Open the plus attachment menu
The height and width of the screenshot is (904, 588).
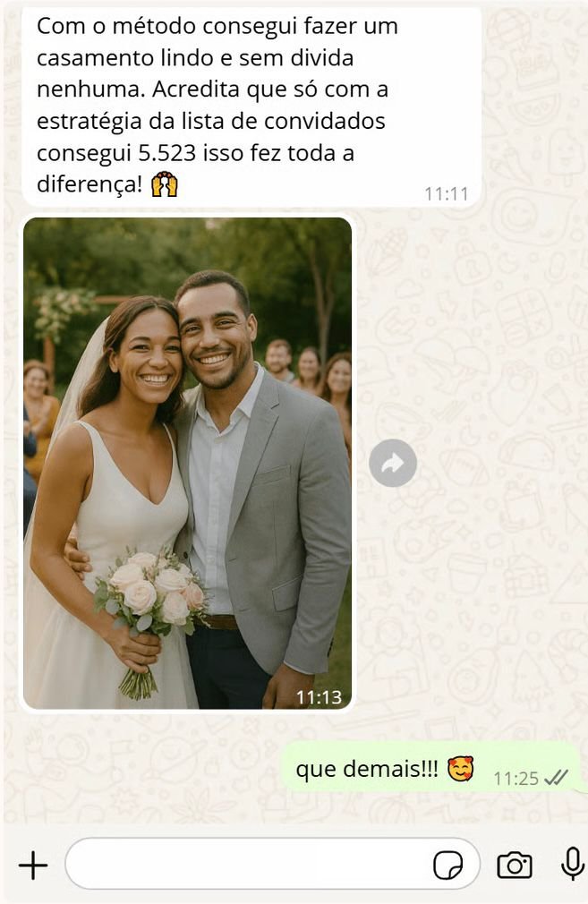[x=33, y=866]
